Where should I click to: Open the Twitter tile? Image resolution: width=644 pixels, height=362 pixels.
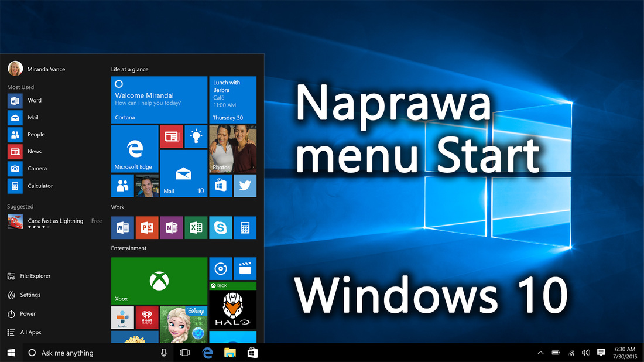(x=245, y=186)
